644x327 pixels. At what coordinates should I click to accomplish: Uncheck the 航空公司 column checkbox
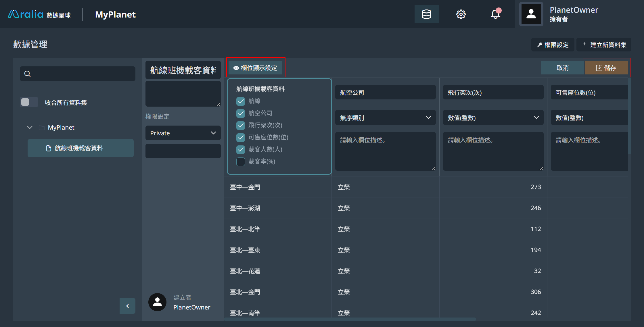click(x=241, y=113)
